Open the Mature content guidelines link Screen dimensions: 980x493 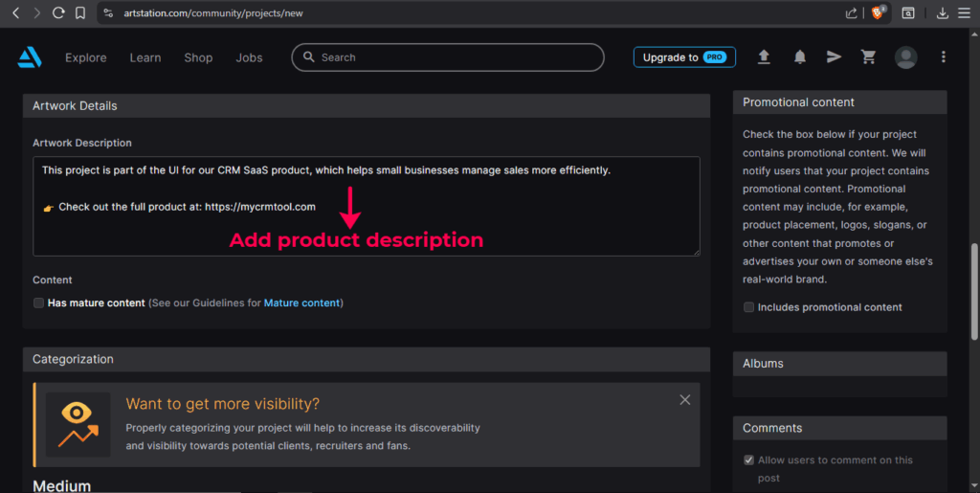tap(301, 303)
